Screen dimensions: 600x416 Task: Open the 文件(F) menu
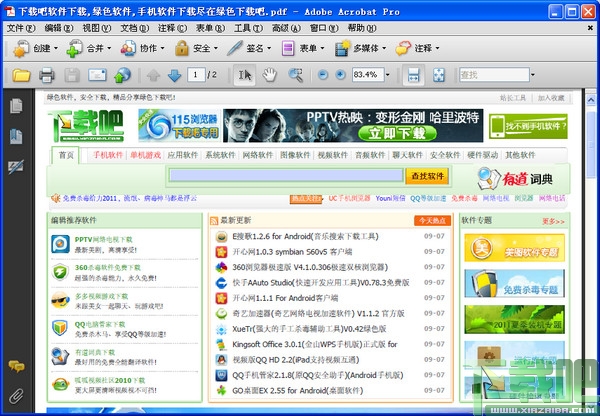pyautogui.click(x=21, y=28)
